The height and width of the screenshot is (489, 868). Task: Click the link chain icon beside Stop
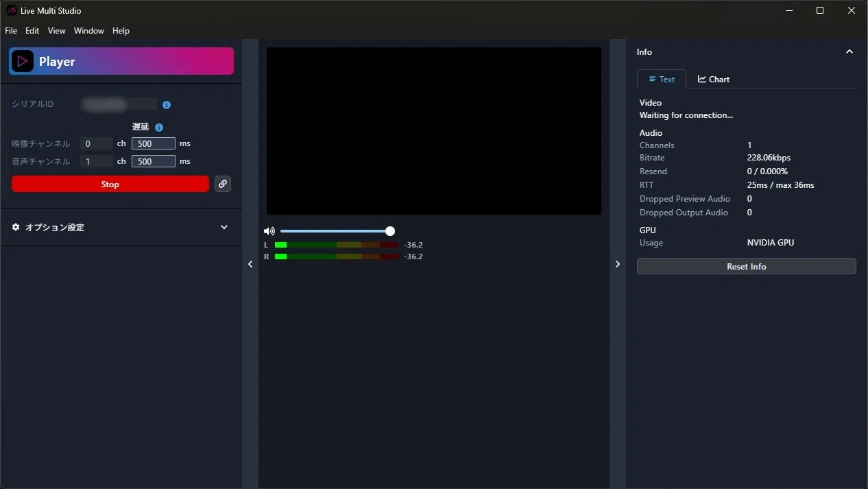223,184
